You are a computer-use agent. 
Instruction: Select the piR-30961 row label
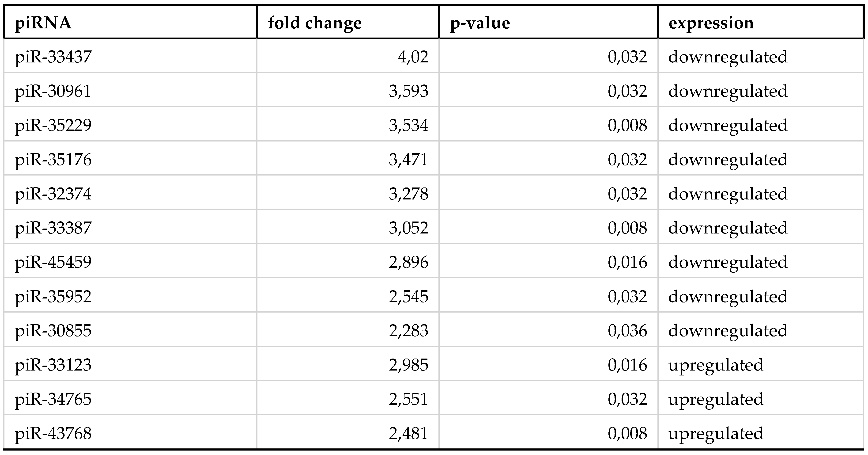(53, 91)
